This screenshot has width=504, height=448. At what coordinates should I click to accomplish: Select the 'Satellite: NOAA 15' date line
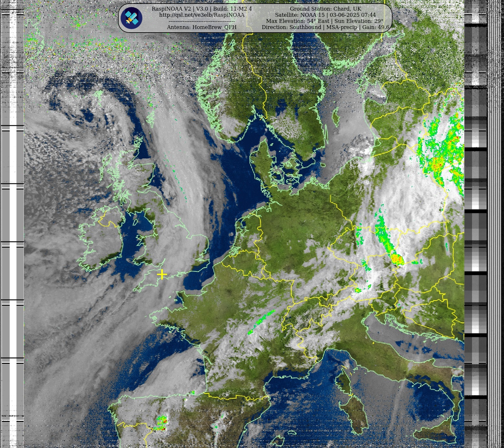tap(325, 15)
